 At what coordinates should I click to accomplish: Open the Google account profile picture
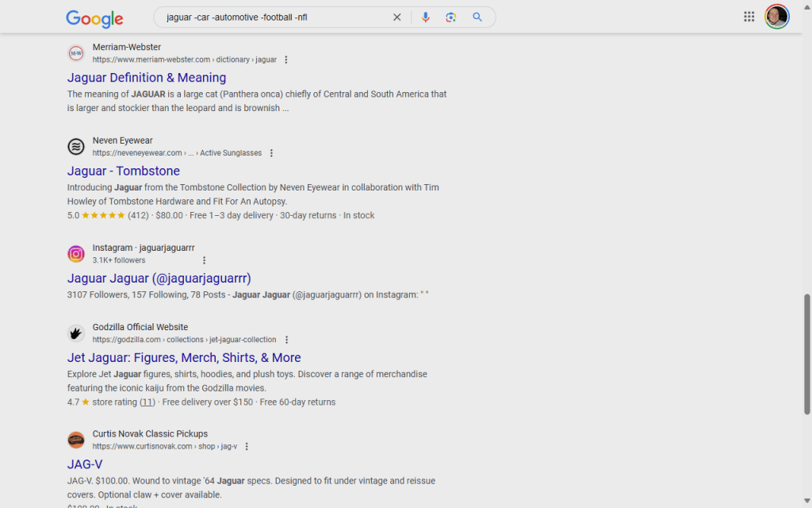click(x=776, y=17)
